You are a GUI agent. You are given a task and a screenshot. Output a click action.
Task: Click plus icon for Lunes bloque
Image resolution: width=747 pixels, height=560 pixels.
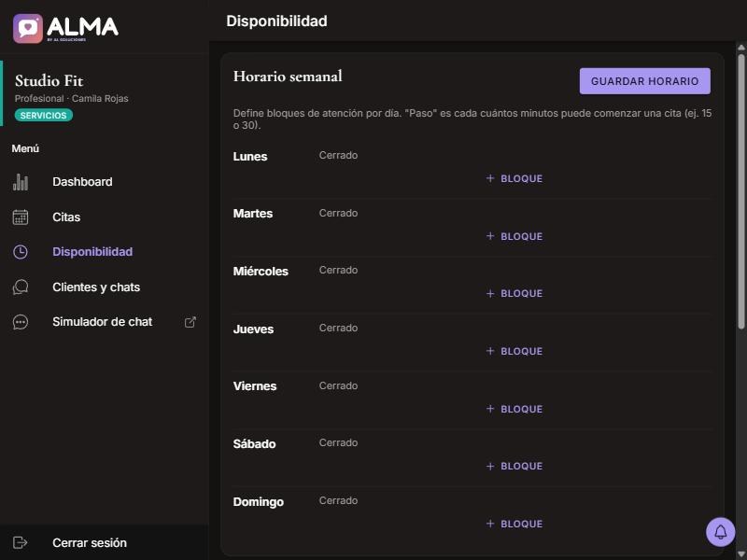pos(490,178)
